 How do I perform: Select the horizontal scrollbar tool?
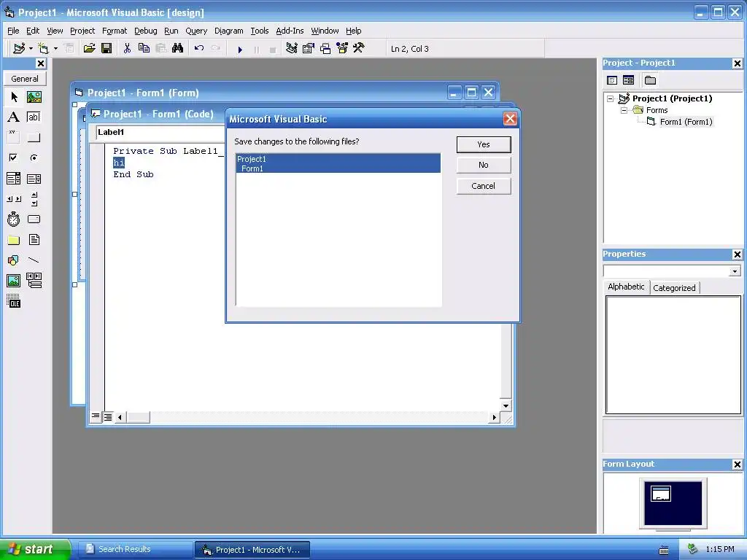click(x=14, y=199)
